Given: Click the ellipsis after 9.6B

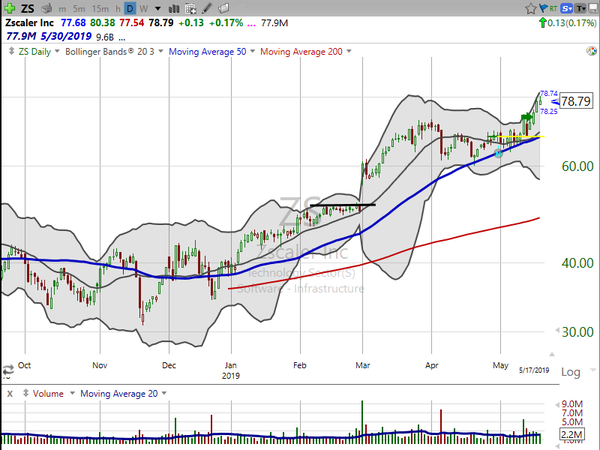Looking at the screenshot, I should [122, 38].
